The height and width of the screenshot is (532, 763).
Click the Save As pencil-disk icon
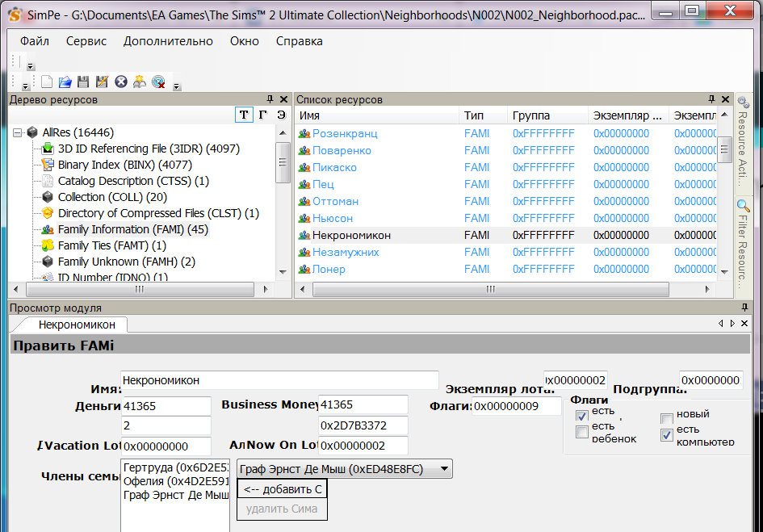[x=102, y=82]
